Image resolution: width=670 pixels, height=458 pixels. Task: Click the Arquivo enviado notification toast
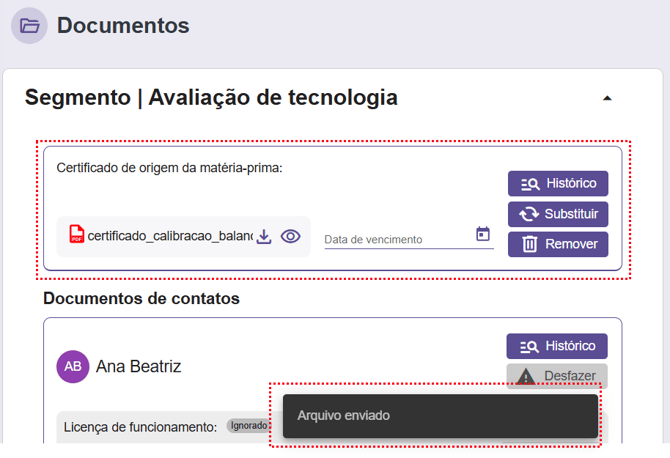coord(440,416)
